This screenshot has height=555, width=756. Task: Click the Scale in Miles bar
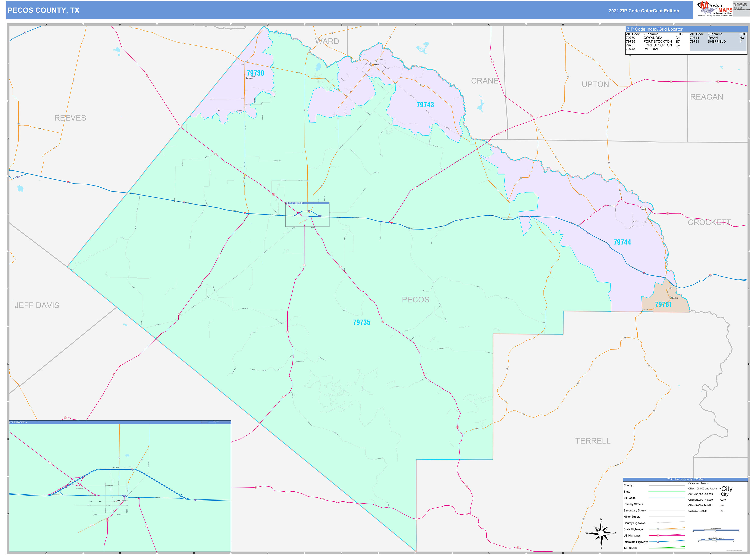tap(716, 530)
